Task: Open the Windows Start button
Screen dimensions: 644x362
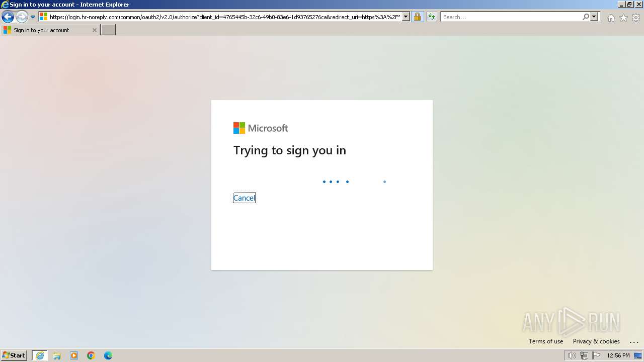Action: click(x=14, y=355)
